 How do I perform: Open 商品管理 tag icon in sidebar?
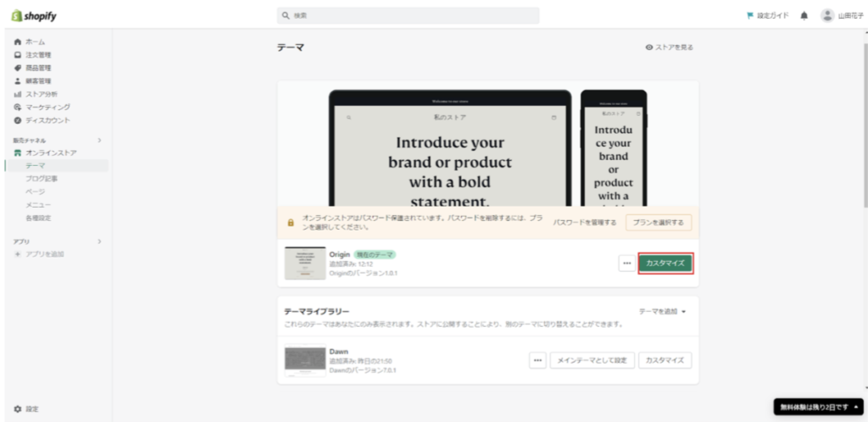[x=17, y=68]
